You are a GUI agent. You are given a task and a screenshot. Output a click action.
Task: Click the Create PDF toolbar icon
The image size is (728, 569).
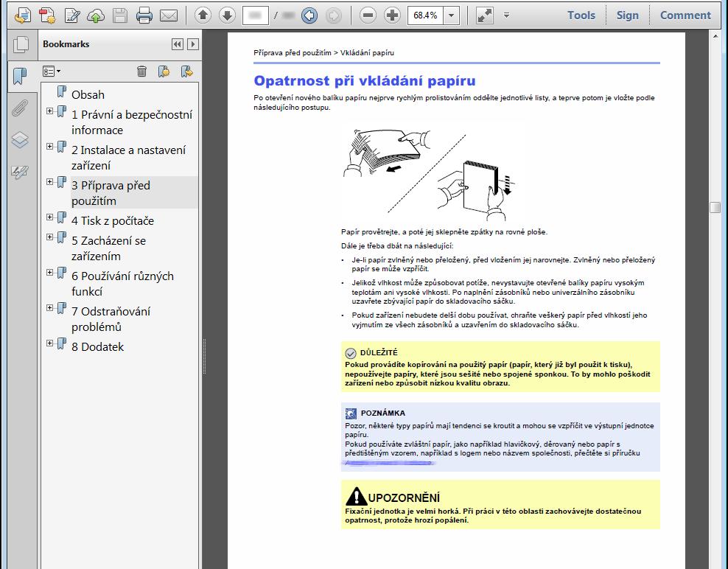point(47,15)
